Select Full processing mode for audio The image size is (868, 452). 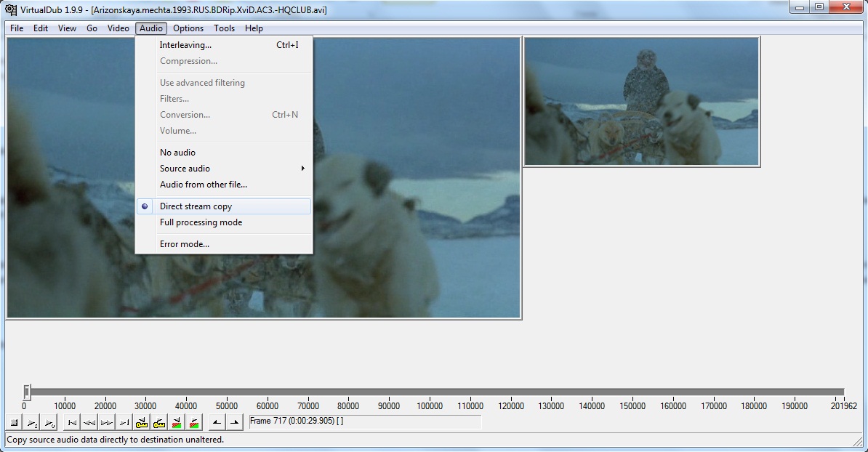click(x=224, y=222)
